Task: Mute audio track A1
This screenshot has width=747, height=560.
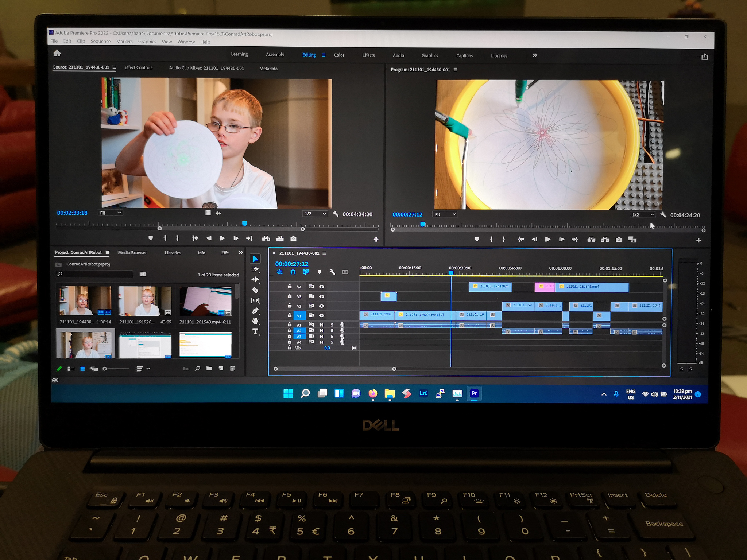Action: click(321, 325)
